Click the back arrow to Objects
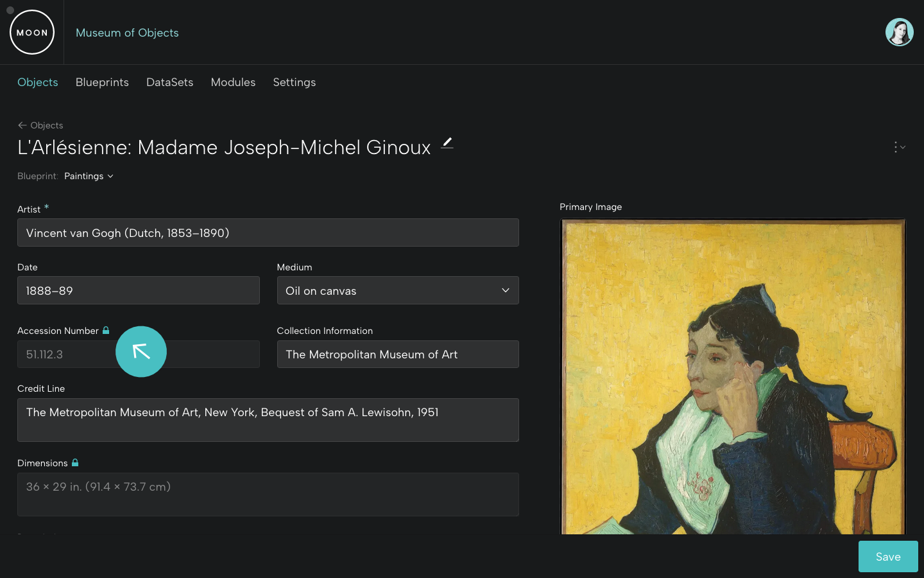The width and height of the screenshot is (924, 578). (x=22, y=125)
